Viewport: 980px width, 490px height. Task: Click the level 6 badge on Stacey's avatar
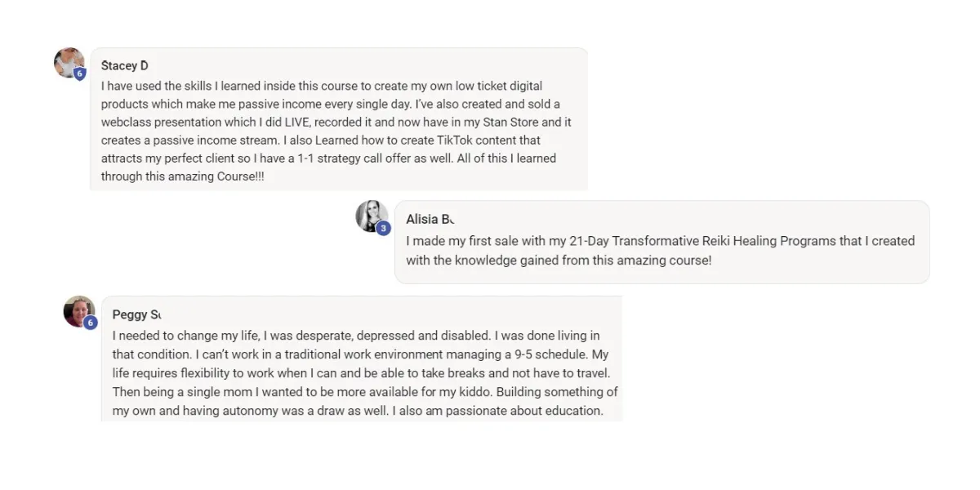pyautogui.click(x=79, y=73)
